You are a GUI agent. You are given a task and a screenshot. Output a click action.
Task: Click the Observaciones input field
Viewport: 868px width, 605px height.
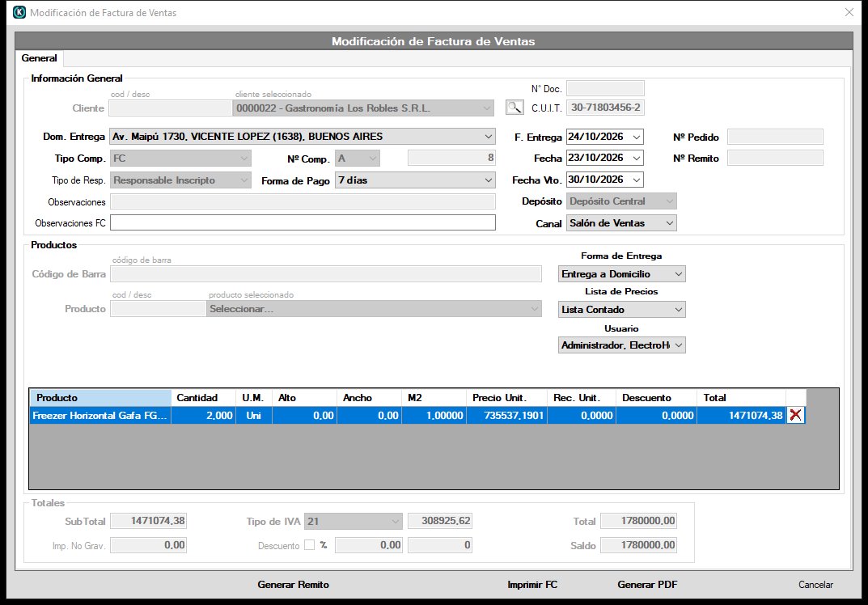(x=303, y=201)
